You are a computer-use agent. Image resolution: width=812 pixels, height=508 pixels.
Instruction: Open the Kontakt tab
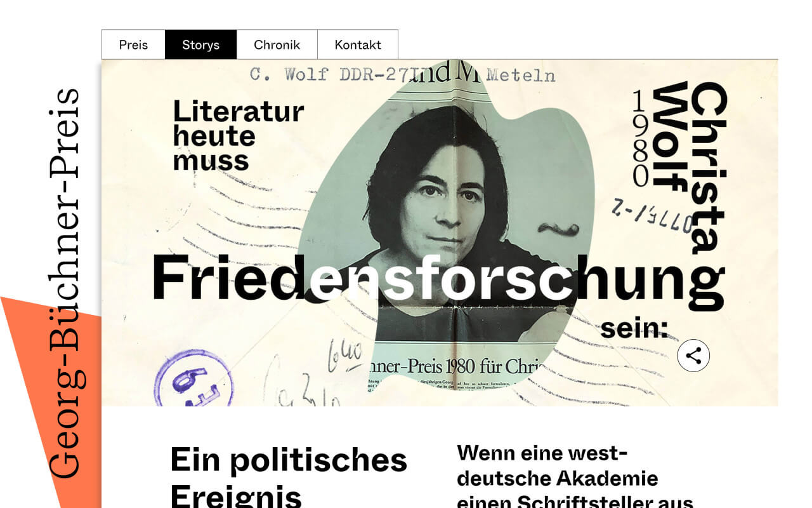(x=358, y=44)
